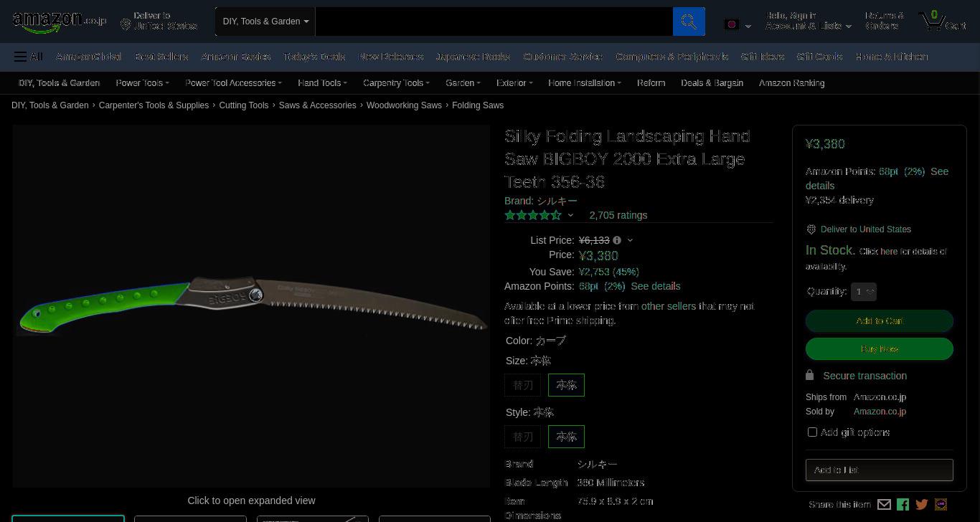Click Sold by Amazon.co.jp link
This screenshot has height=522, width=980.
click(880, 412)
